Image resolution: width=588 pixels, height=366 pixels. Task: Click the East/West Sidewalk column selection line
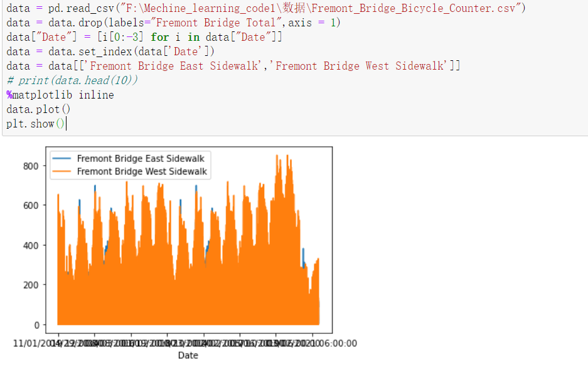coord(233,66)
